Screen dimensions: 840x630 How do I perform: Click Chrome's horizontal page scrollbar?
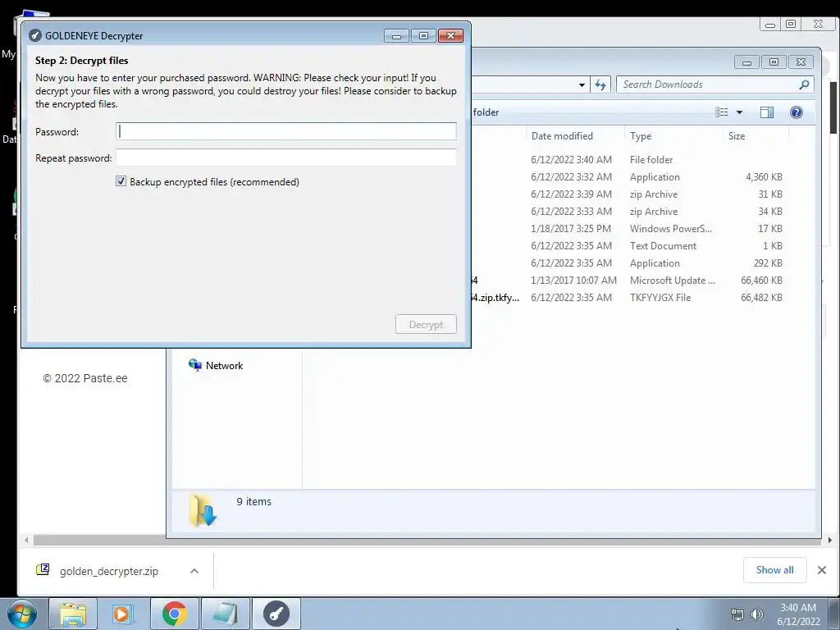[x=427, y=541]
